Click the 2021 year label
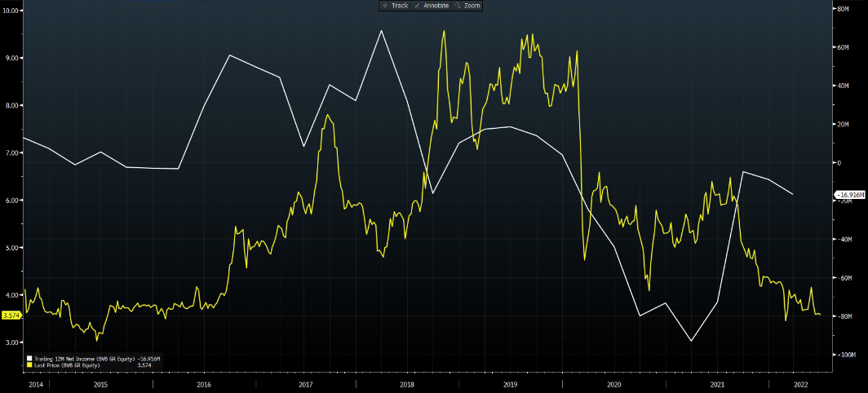The image size is (868, 393). coord(717,384)
